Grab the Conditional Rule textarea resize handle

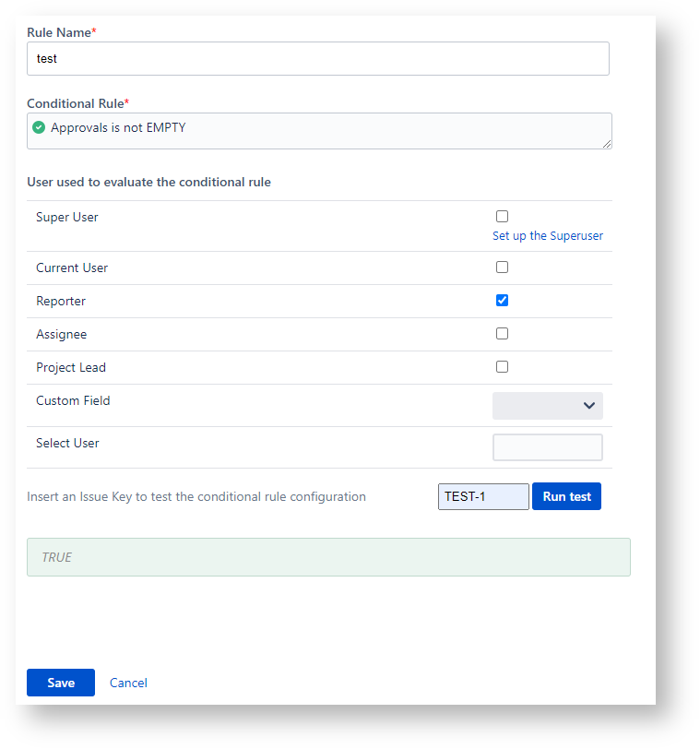coord(607,144)
